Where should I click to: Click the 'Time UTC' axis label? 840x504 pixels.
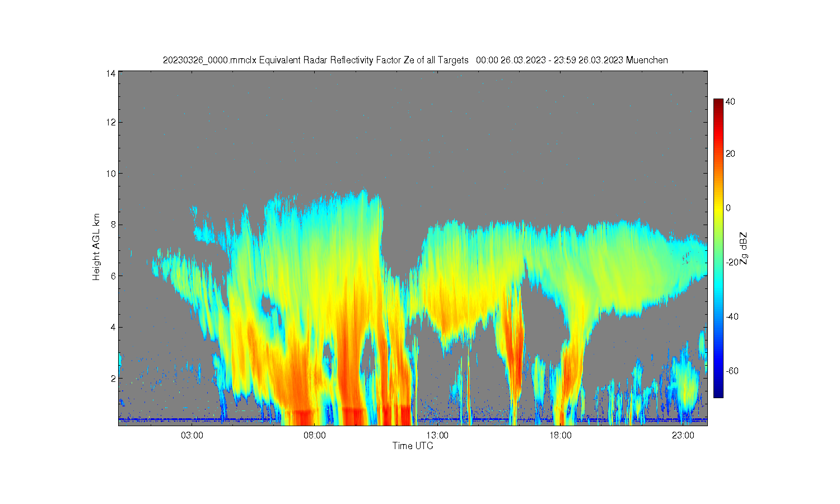tap(413, 446)
